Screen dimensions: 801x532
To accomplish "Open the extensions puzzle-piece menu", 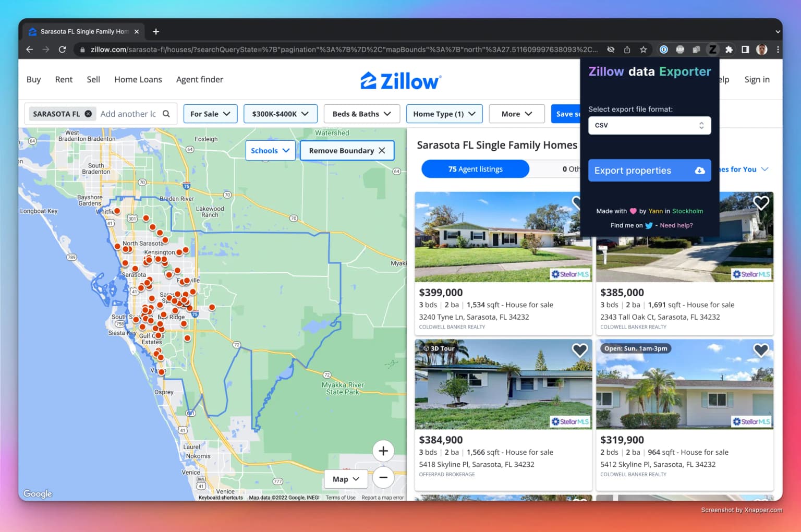I will point(729,50).
